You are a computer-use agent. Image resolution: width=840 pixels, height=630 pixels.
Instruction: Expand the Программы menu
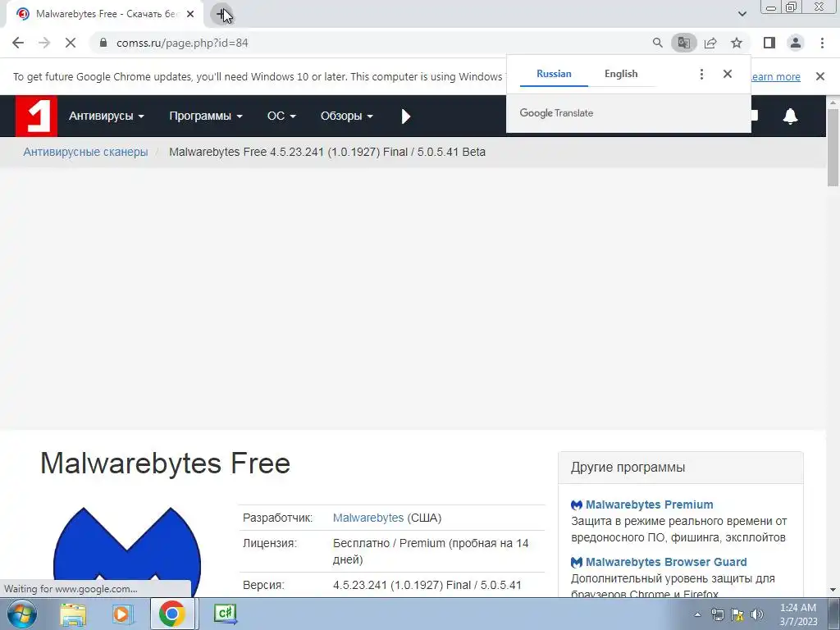pos(206,116)
